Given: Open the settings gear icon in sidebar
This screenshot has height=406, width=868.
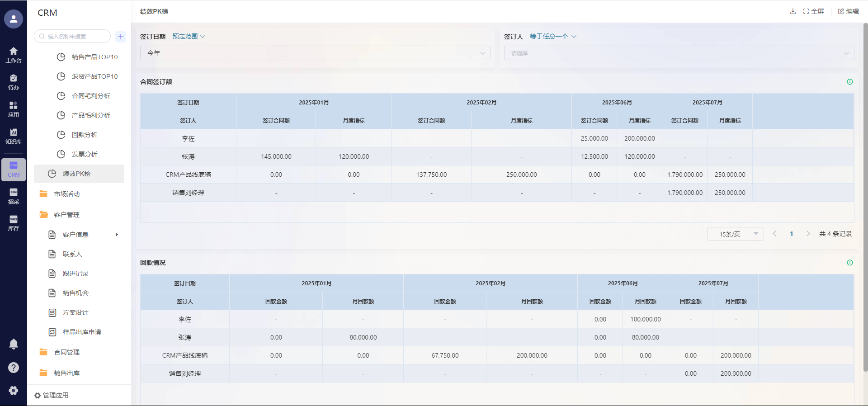Looking at the screenshot, I should click(14, 391).
